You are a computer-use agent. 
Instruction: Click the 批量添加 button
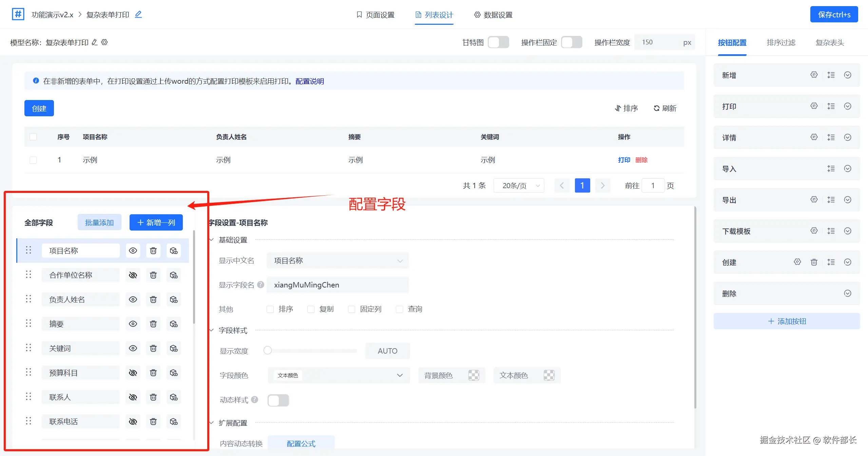click(x=99, y=222)
